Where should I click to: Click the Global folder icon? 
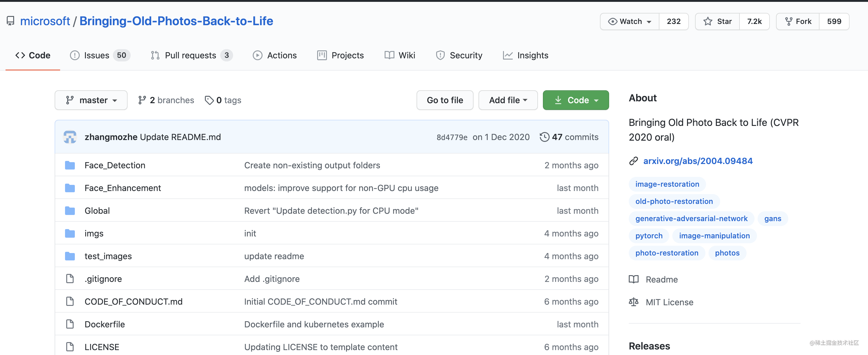point(70,211)
